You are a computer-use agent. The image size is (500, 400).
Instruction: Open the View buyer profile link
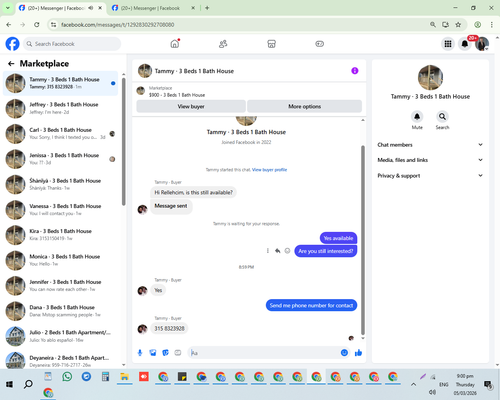pos(269,170)
